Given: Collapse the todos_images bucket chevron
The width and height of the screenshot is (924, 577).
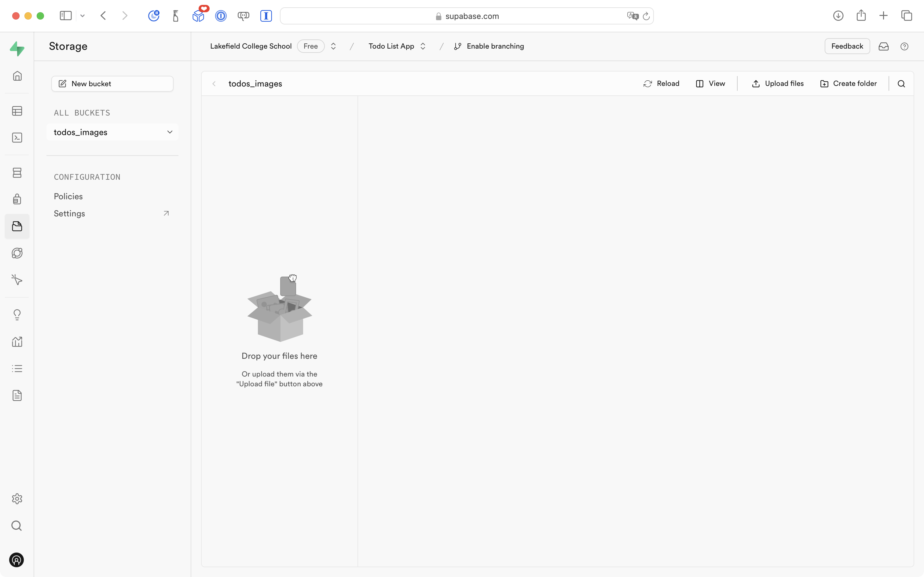Looking at the screenshot, I should [x=169, y=132].
